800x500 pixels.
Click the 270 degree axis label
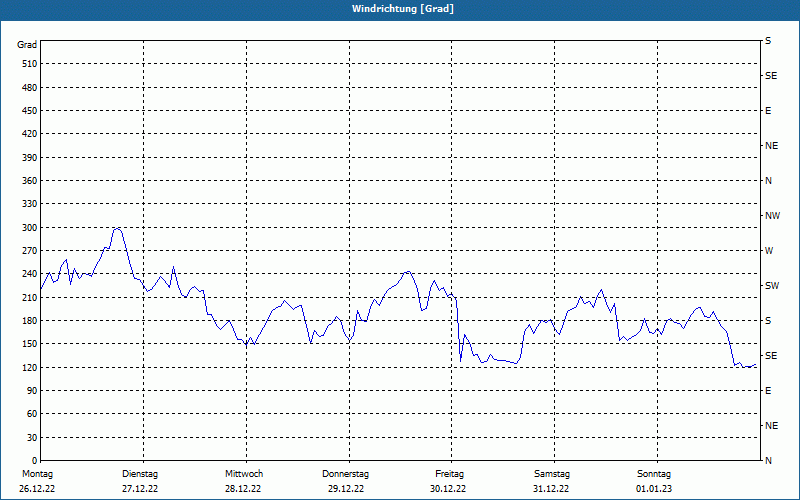coord(30,251)
